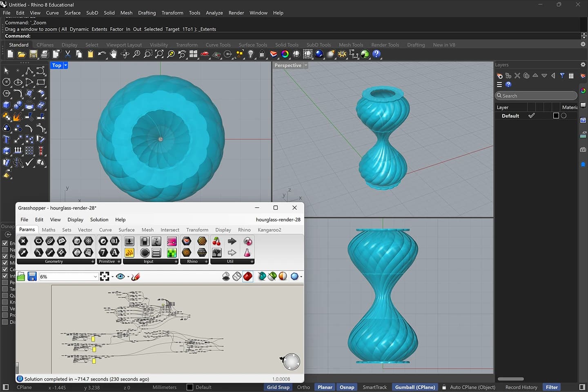Image resolution: width=588 pixels, height=392 pixels.
Task: Select red Shaded preview mode in Grasshopper
Action: click(x=248, y=276)
